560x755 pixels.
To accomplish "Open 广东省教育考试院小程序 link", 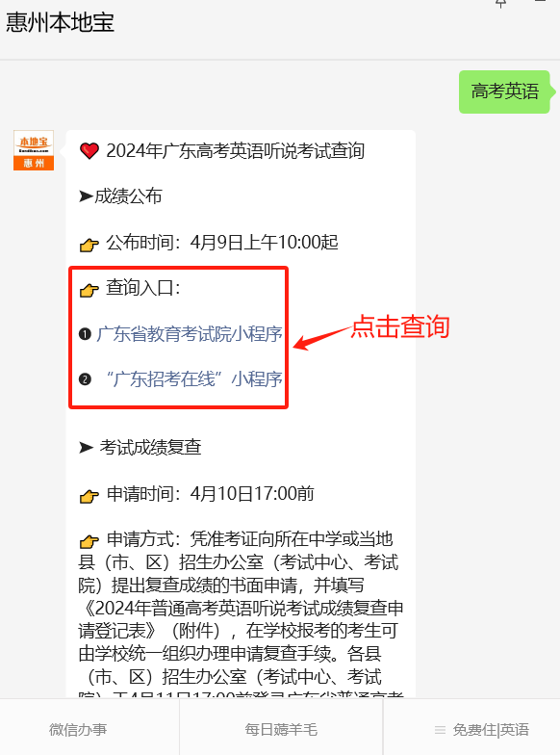I will coord(189,333).
